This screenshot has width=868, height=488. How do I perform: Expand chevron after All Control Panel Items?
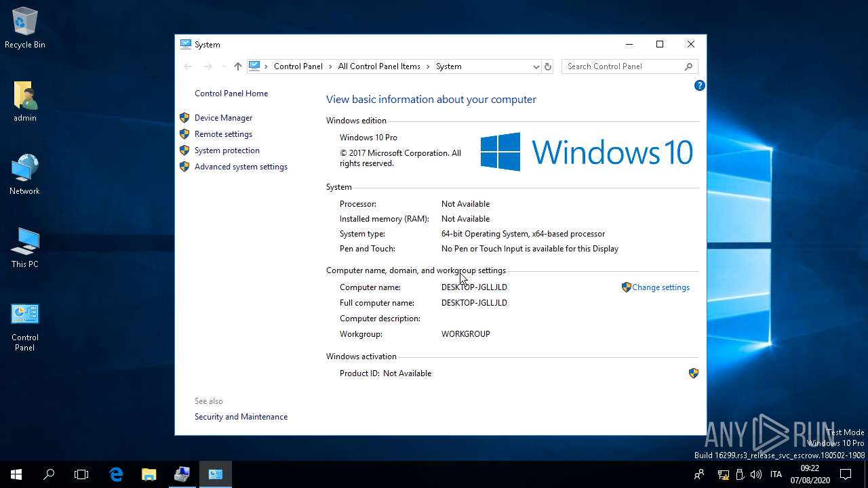[x=428, y=66]
